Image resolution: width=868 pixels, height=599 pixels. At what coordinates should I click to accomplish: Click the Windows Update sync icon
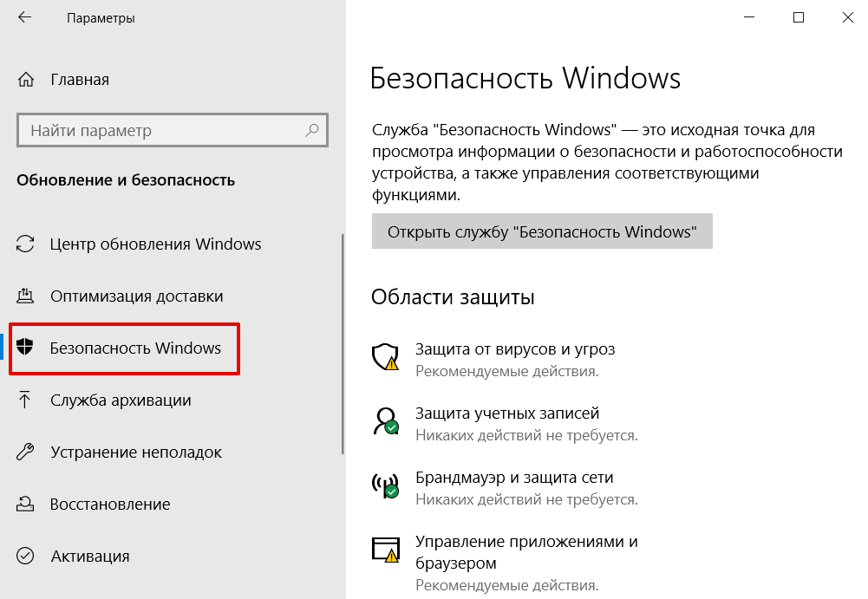(x=24, y=244)
